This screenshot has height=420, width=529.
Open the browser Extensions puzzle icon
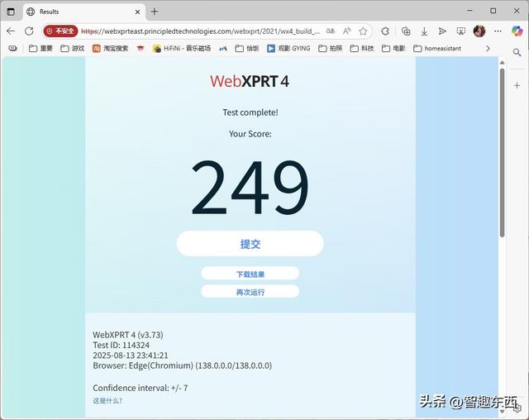(385, 31)
